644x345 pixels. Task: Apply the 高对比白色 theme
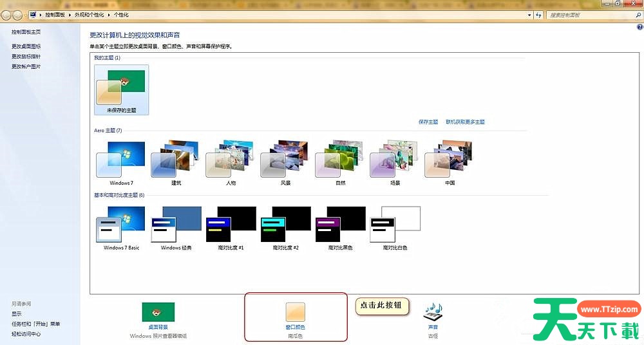(395, 228)
